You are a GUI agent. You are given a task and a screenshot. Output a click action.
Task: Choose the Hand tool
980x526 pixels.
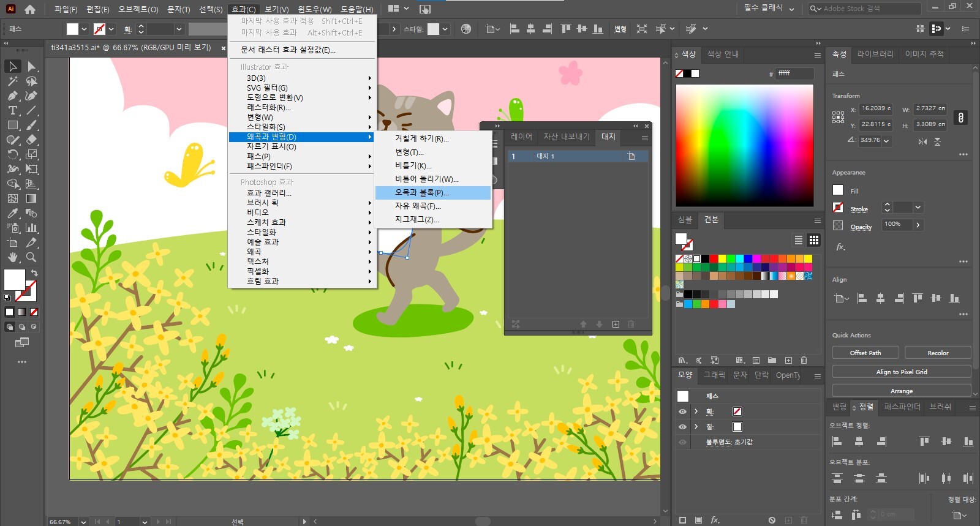pos(12,257)
